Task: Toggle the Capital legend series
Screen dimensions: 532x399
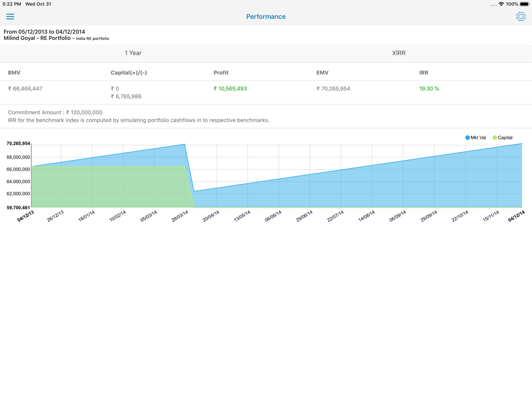Action: coord(502,138)
